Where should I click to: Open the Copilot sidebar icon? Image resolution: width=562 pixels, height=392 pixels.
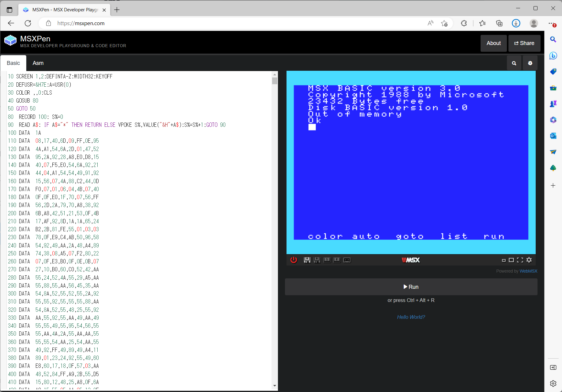point(553,56)
